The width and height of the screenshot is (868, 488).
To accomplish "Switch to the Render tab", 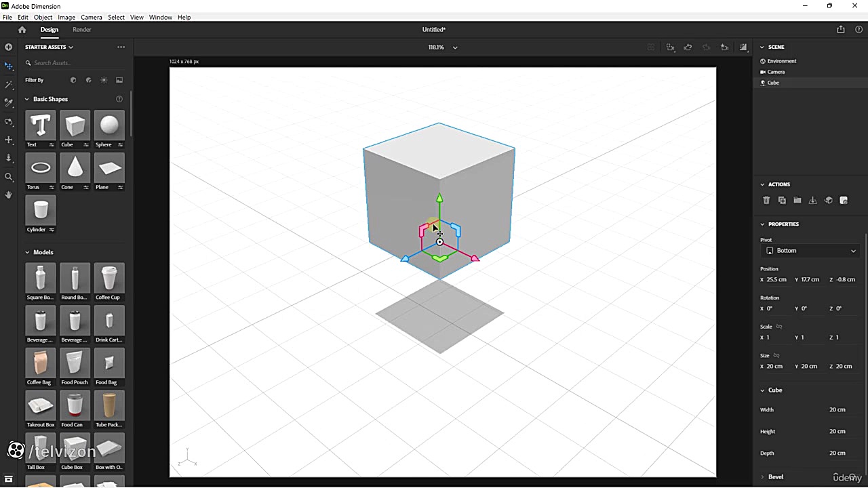I will click(82, 30).
